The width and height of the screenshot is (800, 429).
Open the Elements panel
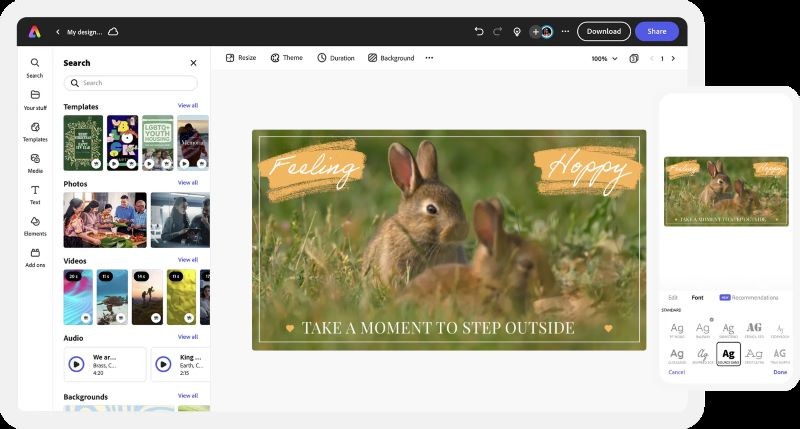tap(35, 226)
